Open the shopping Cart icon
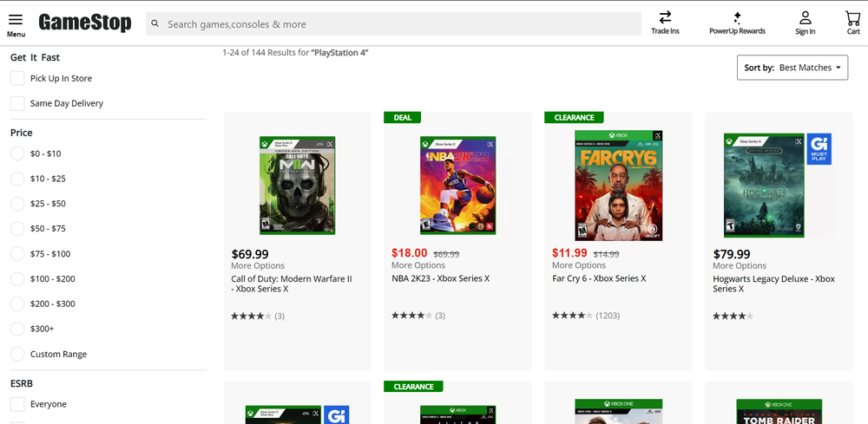The height and width of the screenshot is (424, 868). point(852,17)
